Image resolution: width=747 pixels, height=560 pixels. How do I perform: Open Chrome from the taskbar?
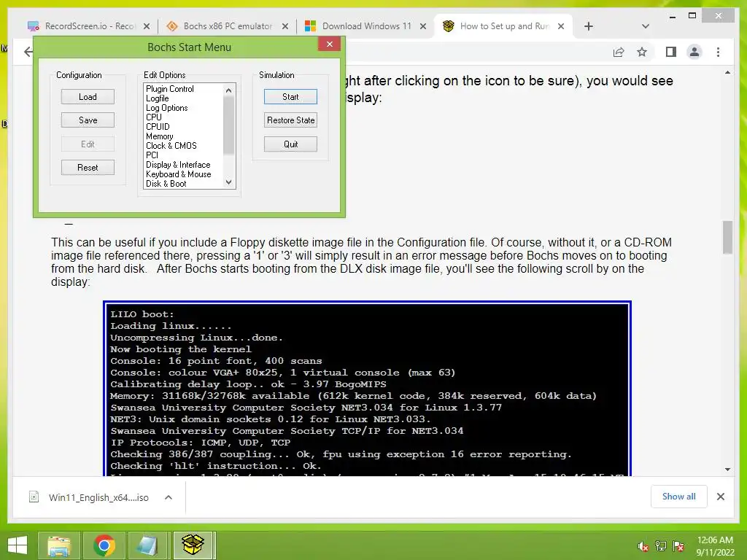coord(104,545)
